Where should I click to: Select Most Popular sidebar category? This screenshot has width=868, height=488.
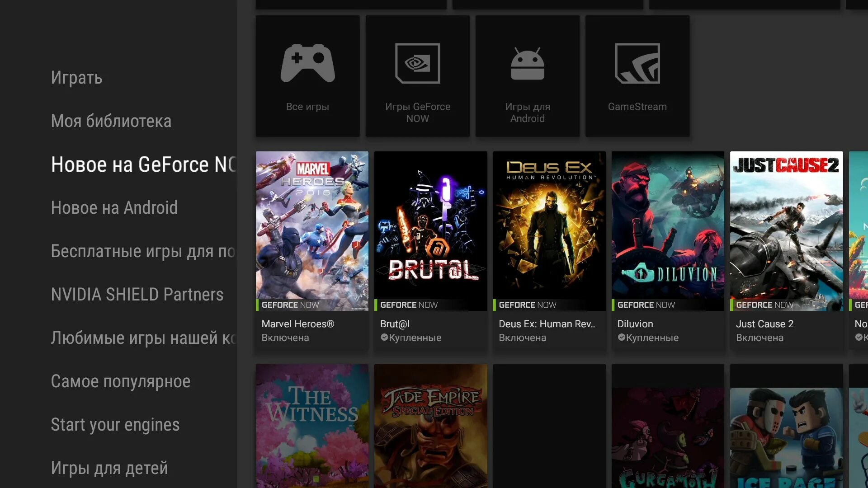pyautogui.click(x=120, y=381)
